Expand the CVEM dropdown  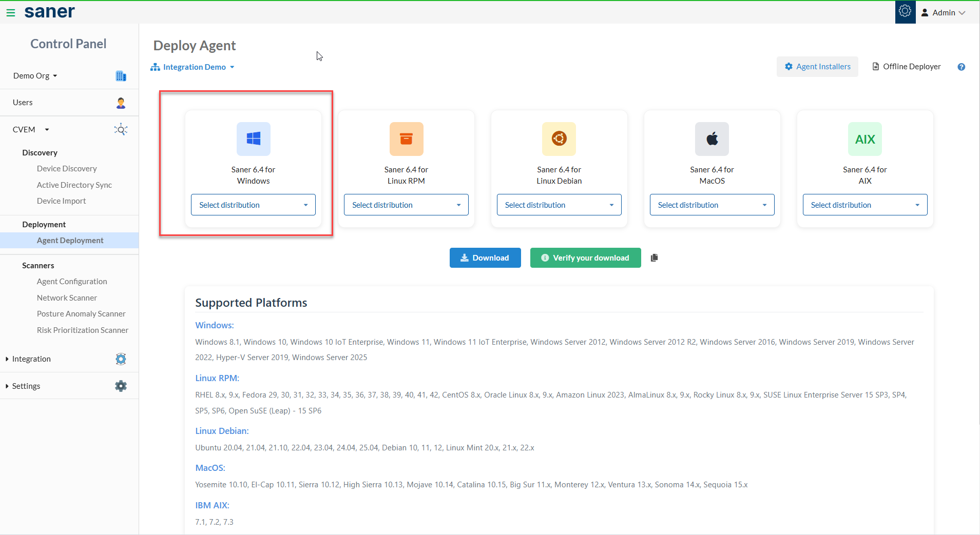click(x=31, y=130)
